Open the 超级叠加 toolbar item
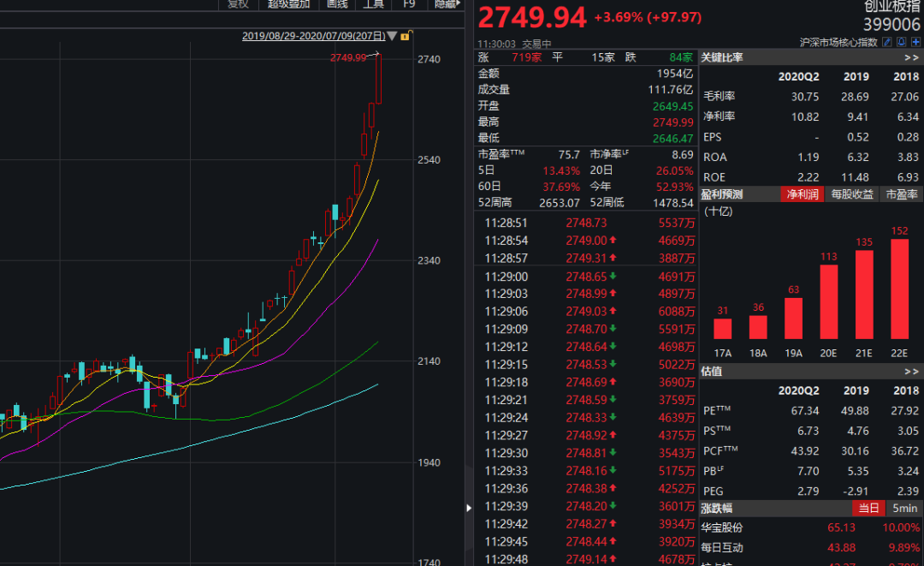 [289, 4]
